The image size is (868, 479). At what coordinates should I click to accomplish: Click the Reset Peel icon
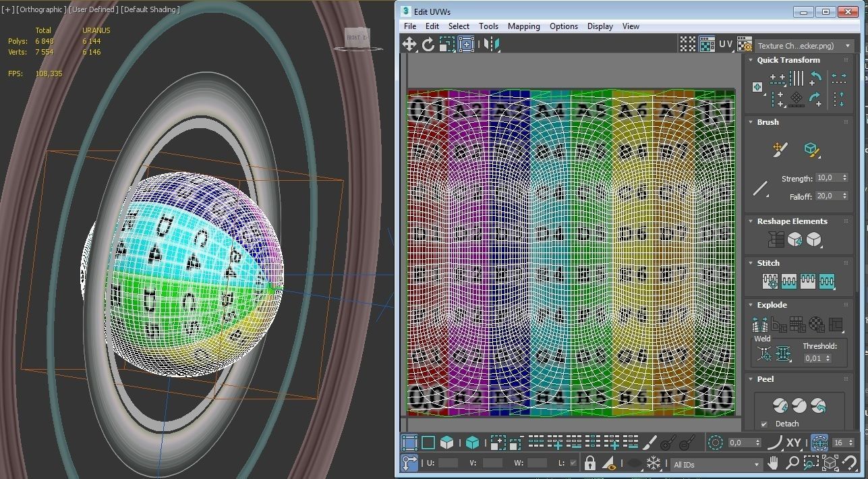[x=818, y=405]
